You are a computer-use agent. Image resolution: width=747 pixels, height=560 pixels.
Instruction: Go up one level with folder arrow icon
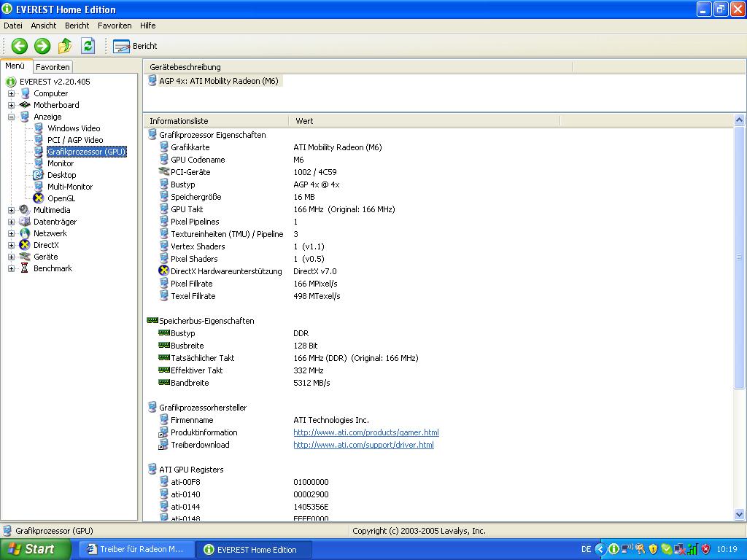65,46
